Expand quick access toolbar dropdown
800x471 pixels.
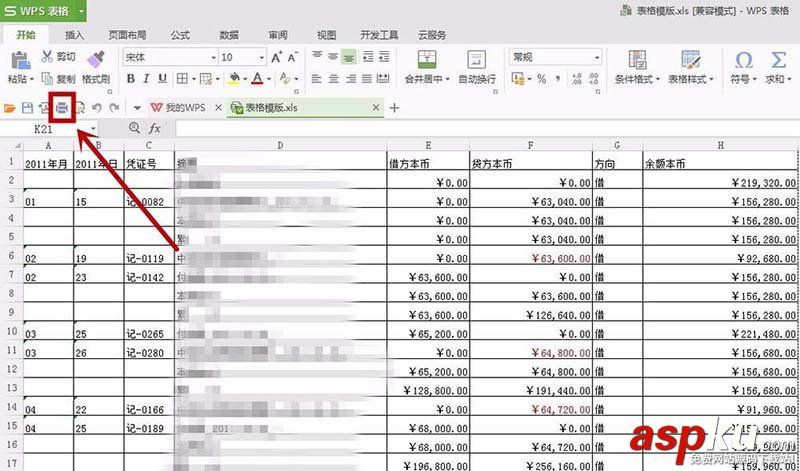tap(137, 108)
